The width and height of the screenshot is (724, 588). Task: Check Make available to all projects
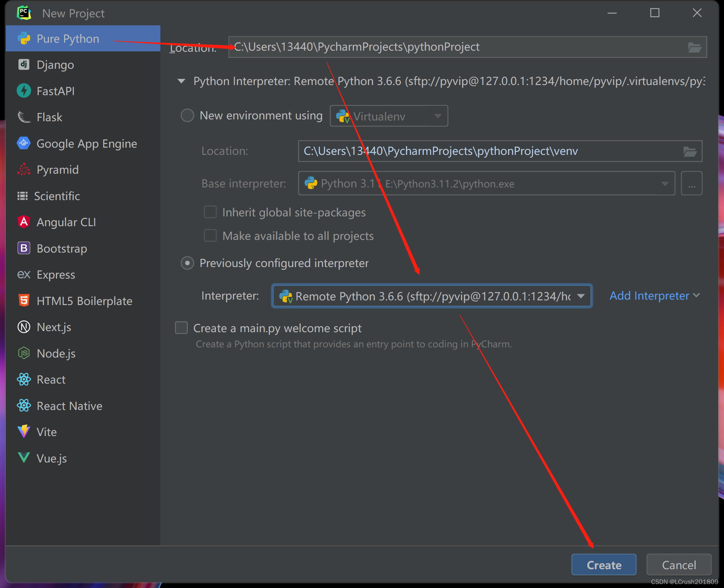[x=210, y=236]
